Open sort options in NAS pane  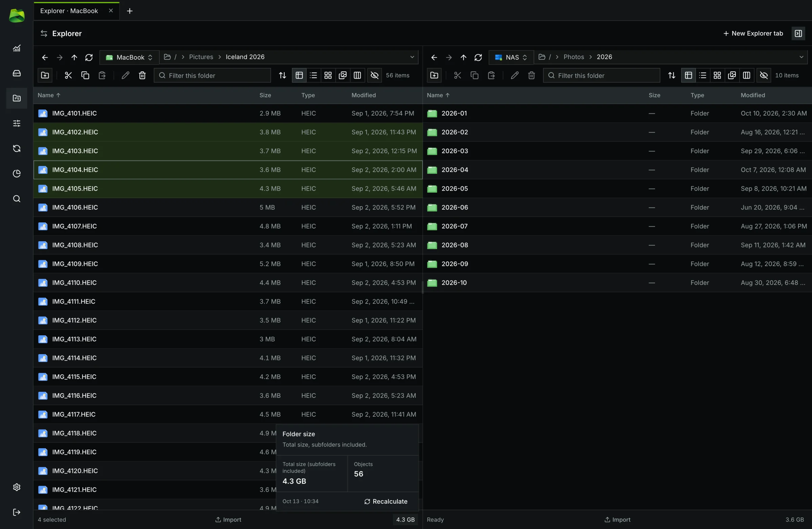(672, 75)
